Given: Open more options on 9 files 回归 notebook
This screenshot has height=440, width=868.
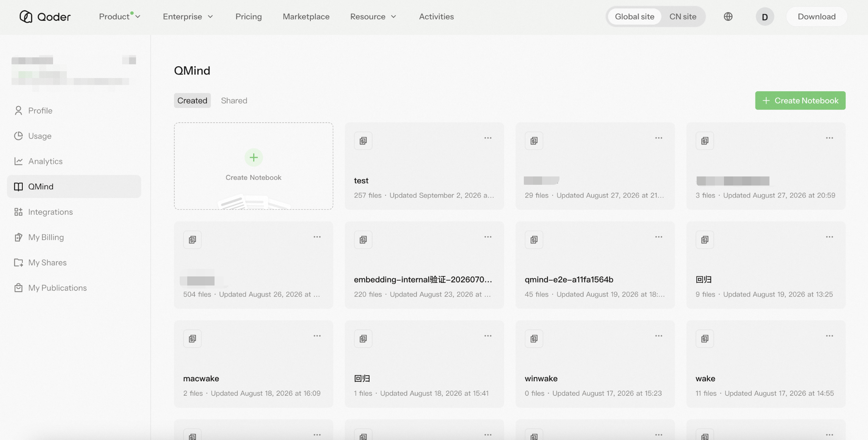Looking at the screenshot, I should 829,237.
